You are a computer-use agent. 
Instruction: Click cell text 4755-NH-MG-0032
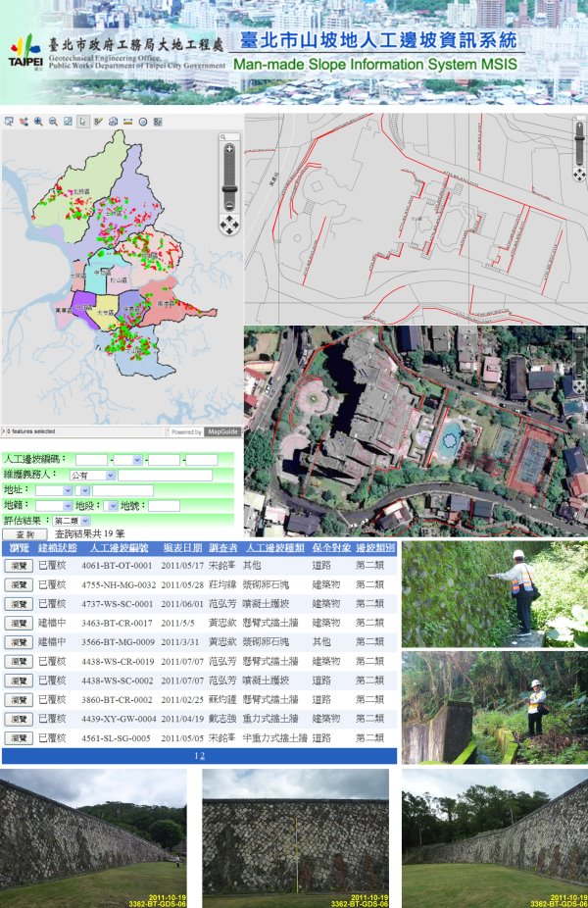pyautogui.click(x=119, y=584)
